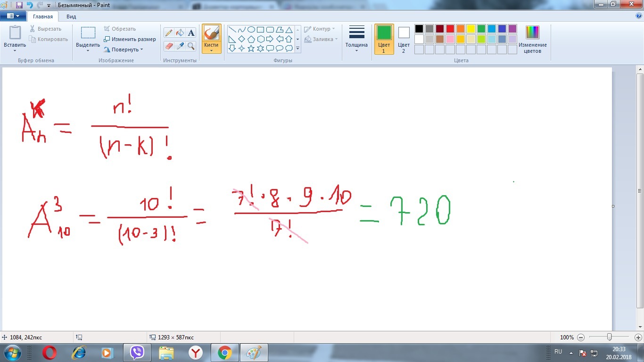Viewport: 644px width, 362px height.
Task: Choose the Rounded rectangle shape
Action: (270, 29)
